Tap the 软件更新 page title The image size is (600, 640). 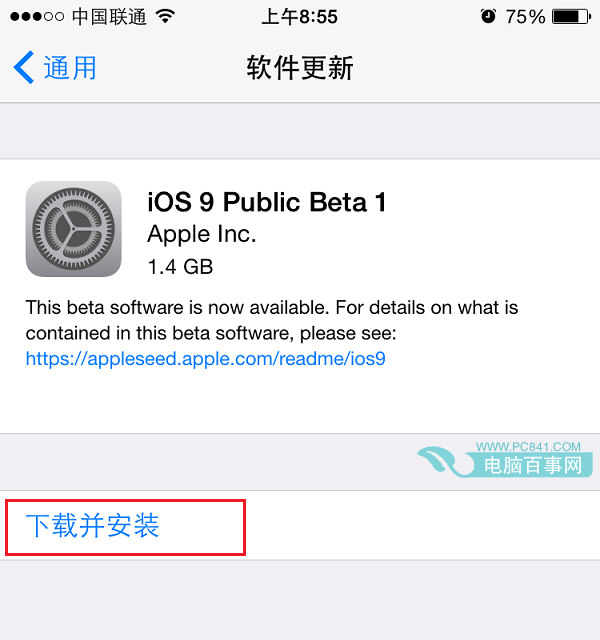[300, 68]
